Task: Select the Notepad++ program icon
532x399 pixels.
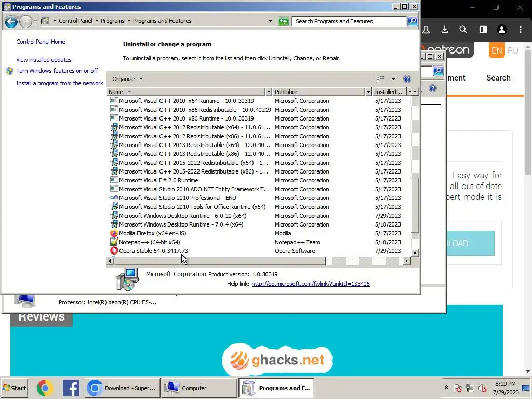Action: [x=114, y=242]
